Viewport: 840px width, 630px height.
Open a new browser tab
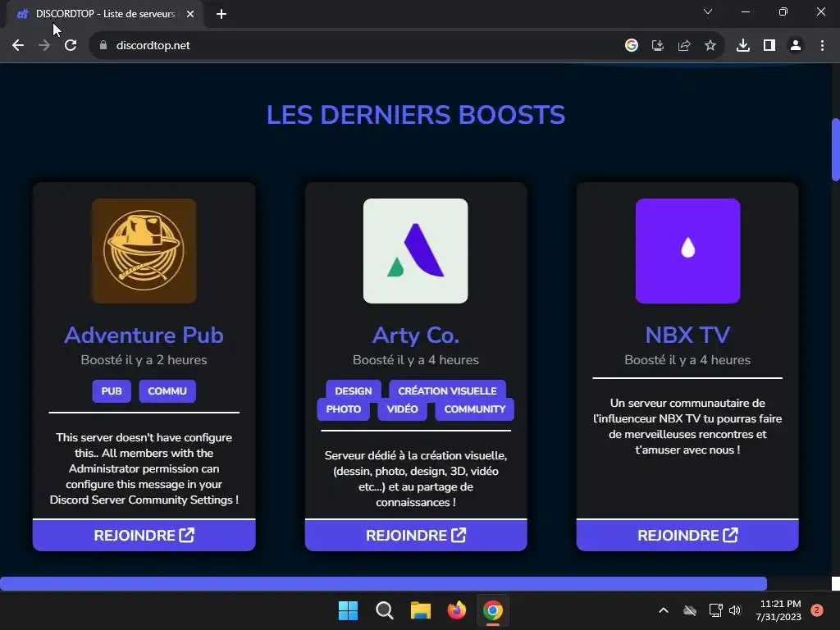click(221, 15)
